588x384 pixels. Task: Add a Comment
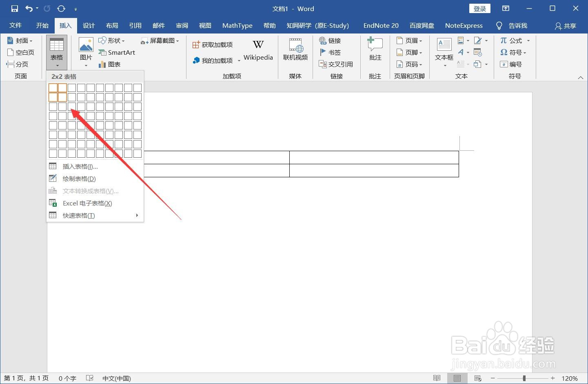pos(375,49)
